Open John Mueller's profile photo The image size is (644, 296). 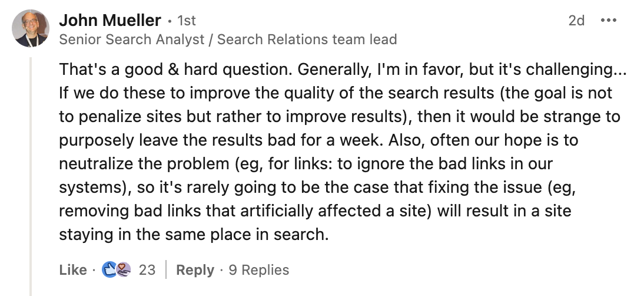pos(31,29)
